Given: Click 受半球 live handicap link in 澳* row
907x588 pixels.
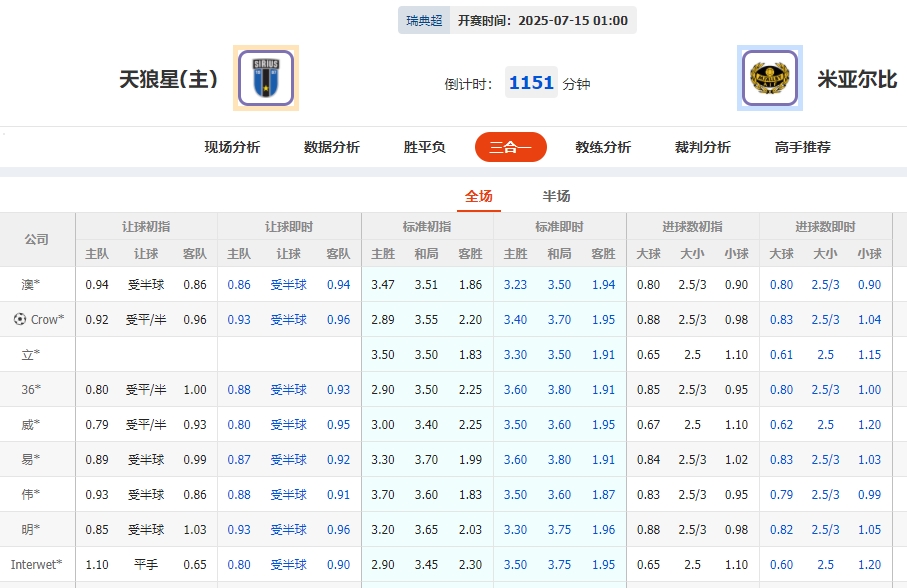Looking at the screenshot, I should pyautogui.click(x=287, y=285).
